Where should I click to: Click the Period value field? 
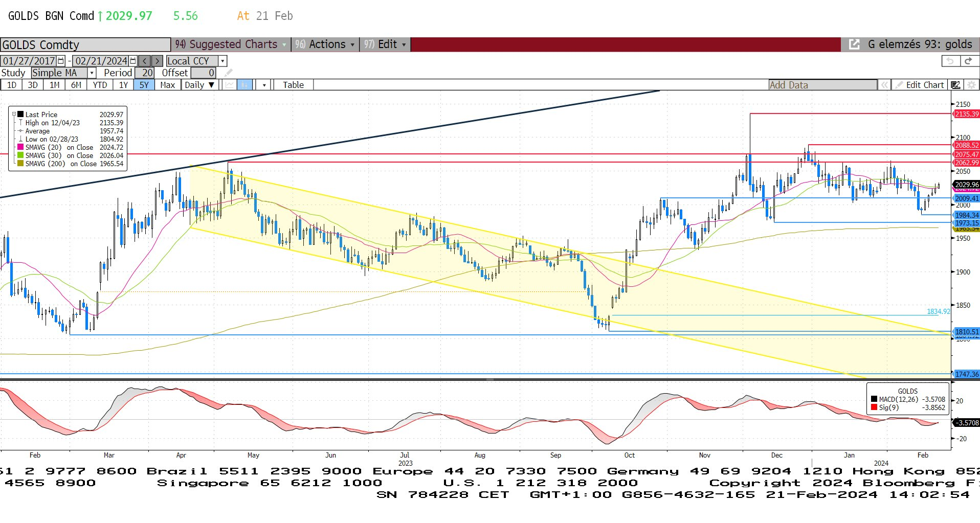145,73
